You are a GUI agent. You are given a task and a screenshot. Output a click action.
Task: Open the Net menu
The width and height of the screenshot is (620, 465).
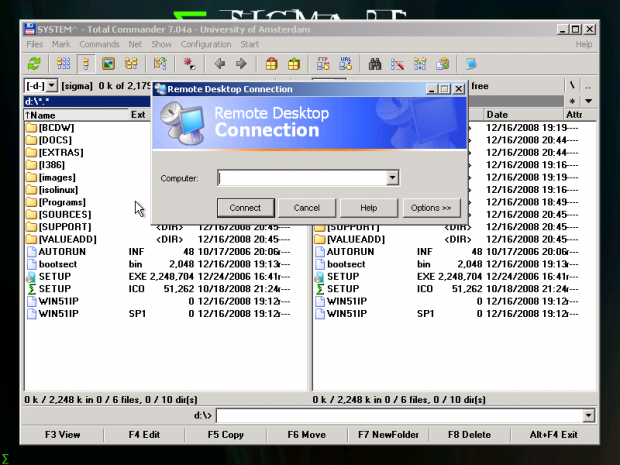135,44
